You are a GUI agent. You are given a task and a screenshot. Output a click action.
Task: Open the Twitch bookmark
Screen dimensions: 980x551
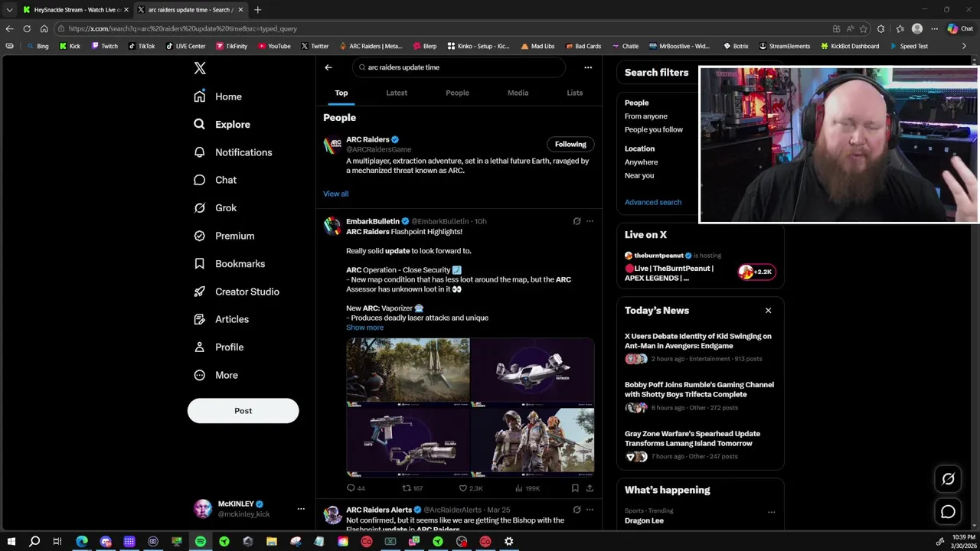[104, 46]
